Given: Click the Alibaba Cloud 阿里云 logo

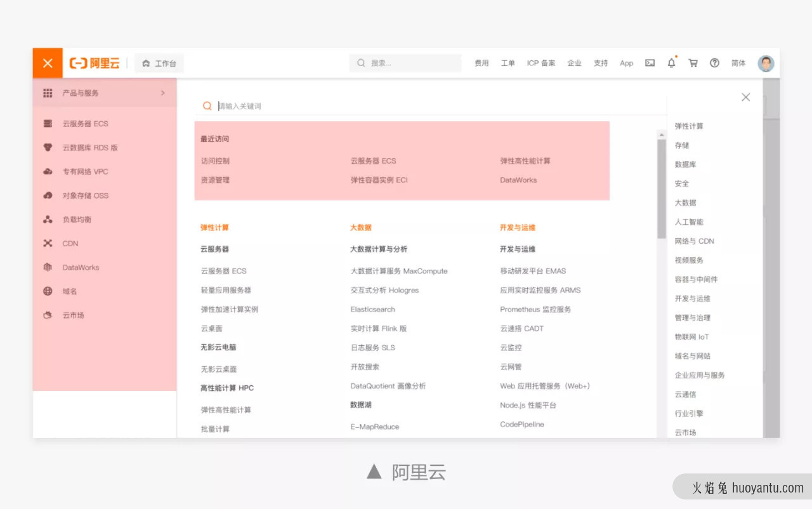Looking at the screenshot, I should coord(95,63).
